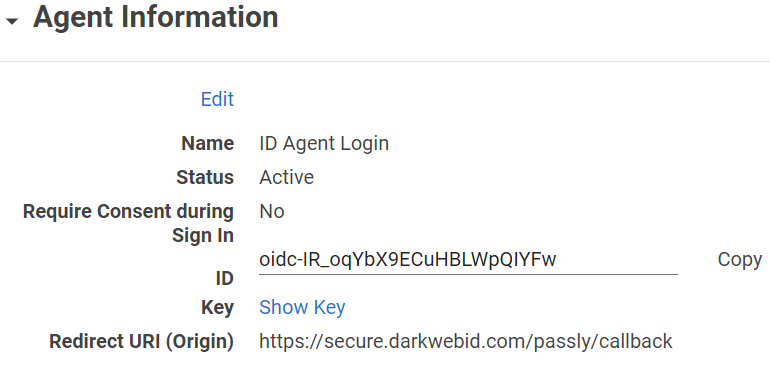Image resolution: width=770 pixels, height=366 pixels.
Task: Click the Status field label
Action: click(x=205, y=177)
